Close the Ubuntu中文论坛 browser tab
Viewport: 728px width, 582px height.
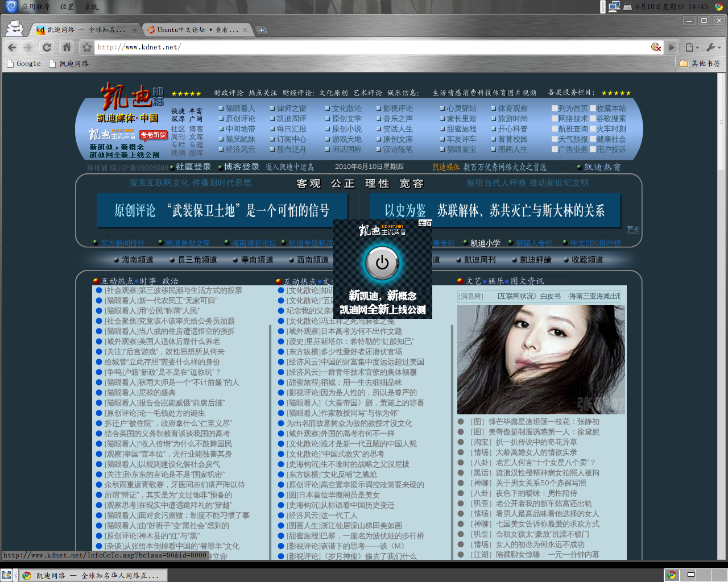pyautogui.click(x=245, y=30)
